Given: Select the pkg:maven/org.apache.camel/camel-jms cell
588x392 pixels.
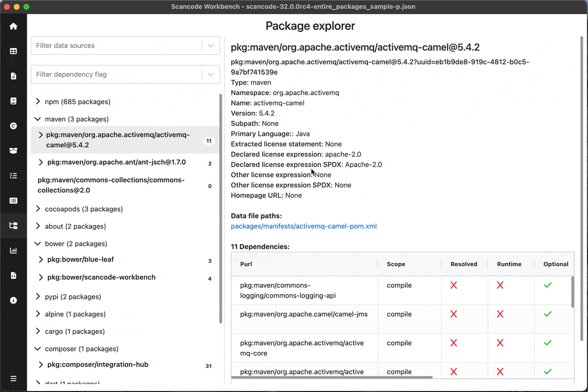Looking at the screenshot, I should point(305,319).
